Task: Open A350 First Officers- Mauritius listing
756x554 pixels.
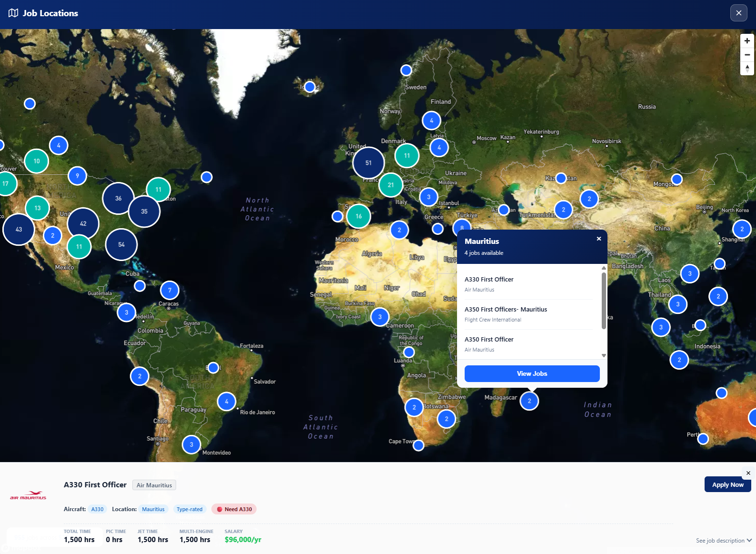Action: pos(506,310)
